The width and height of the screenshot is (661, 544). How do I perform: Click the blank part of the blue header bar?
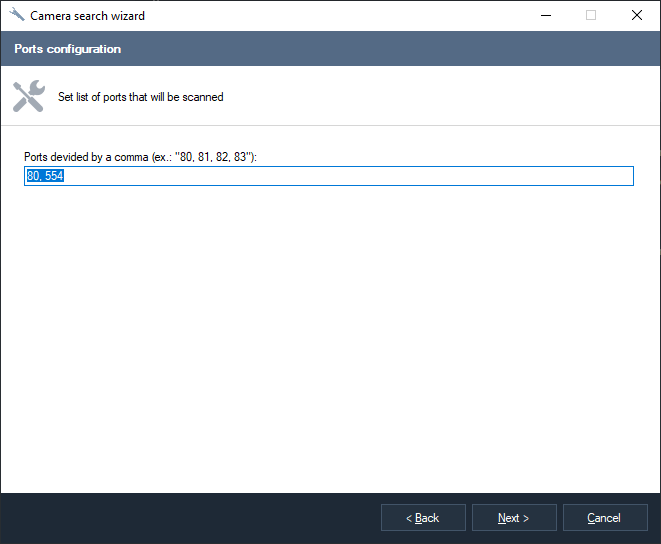400,49
